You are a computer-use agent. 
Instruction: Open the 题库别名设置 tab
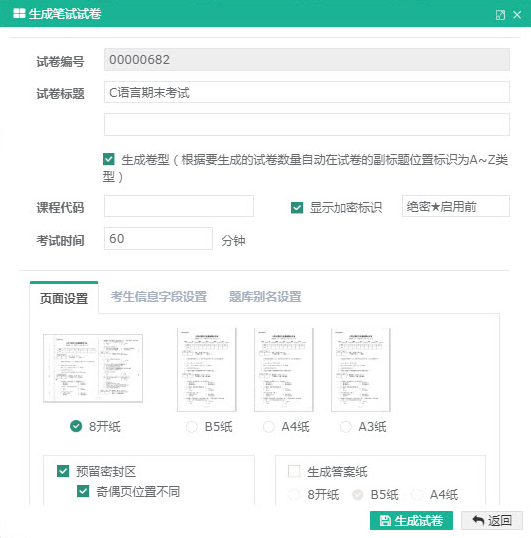[x=265, y=297]
